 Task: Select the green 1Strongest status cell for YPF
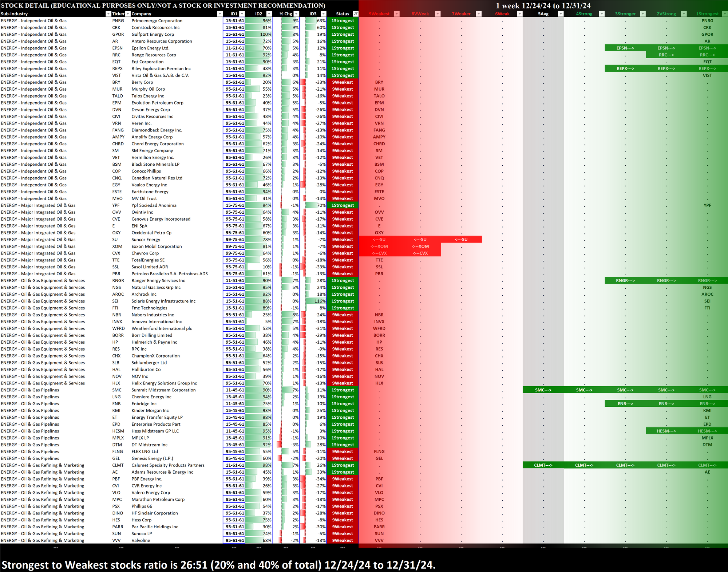point(343,205)
